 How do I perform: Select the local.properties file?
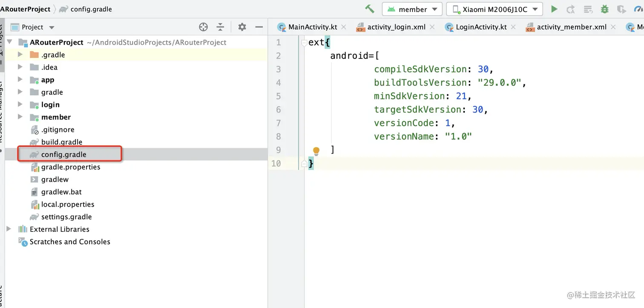point(68,204)
